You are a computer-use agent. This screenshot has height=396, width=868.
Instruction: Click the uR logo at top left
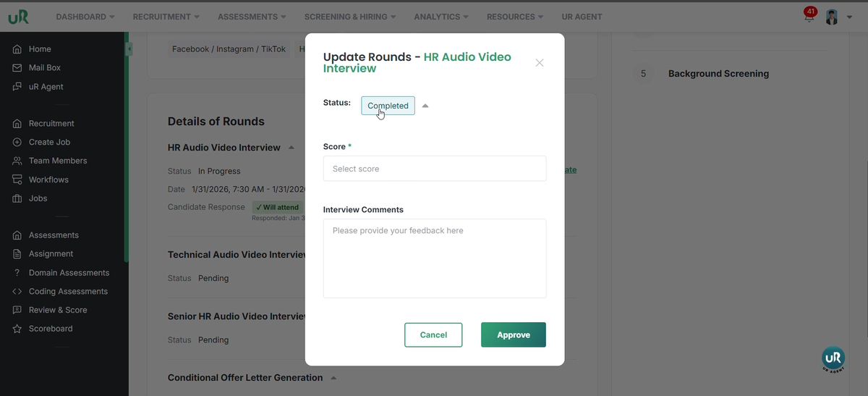click(x=19, y=17)
